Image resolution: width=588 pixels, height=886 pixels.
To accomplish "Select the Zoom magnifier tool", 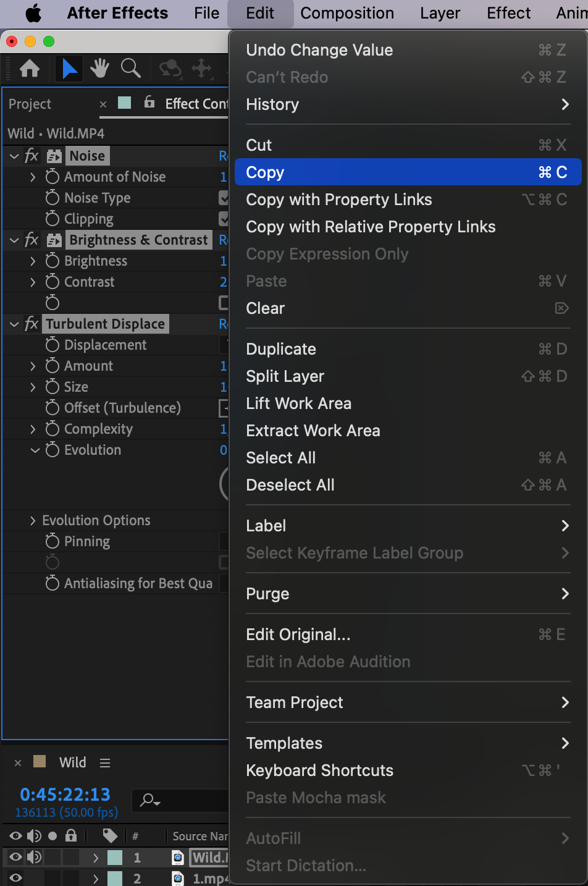I will pyautogui.click(x=130, y=69).
